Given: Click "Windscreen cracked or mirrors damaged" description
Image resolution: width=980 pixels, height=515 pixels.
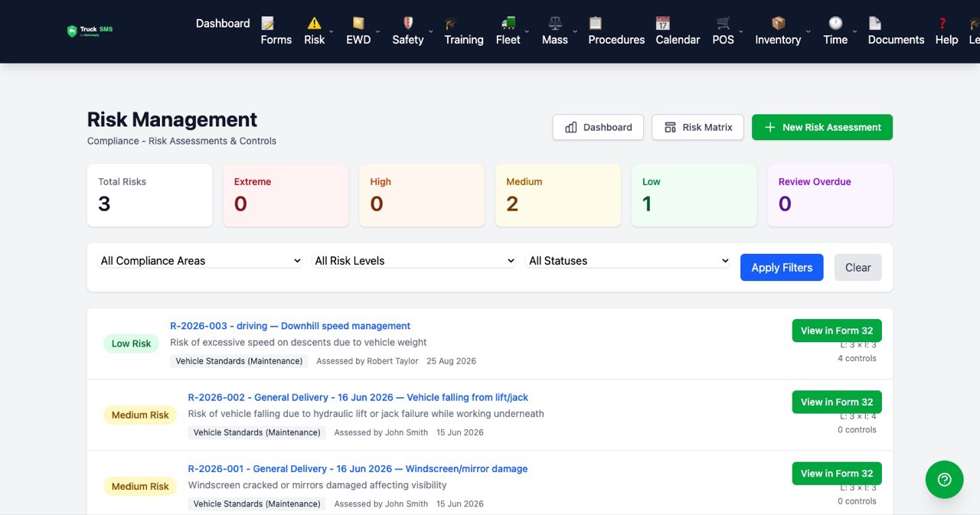Looking at the screenshot, I should pyautogui.click(x=317, y=485).
